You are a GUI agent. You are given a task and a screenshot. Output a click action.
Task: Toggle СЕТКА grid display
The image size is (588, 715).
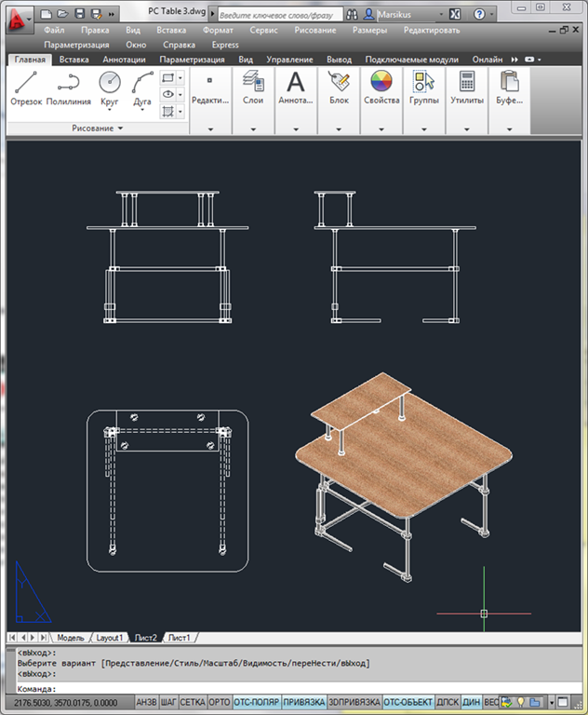coord(193,702)
